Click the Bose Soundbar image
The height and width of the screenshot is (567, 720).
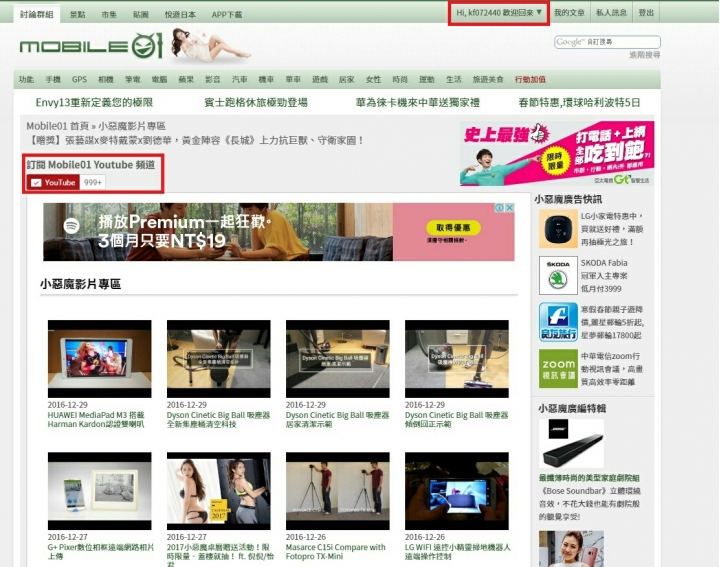(x=571, y=444)
